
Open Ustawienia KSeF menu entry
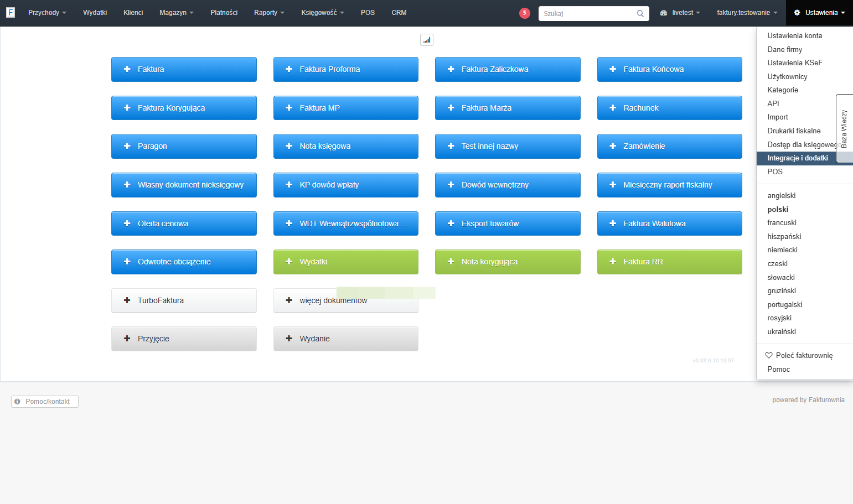tap(795, 63)
